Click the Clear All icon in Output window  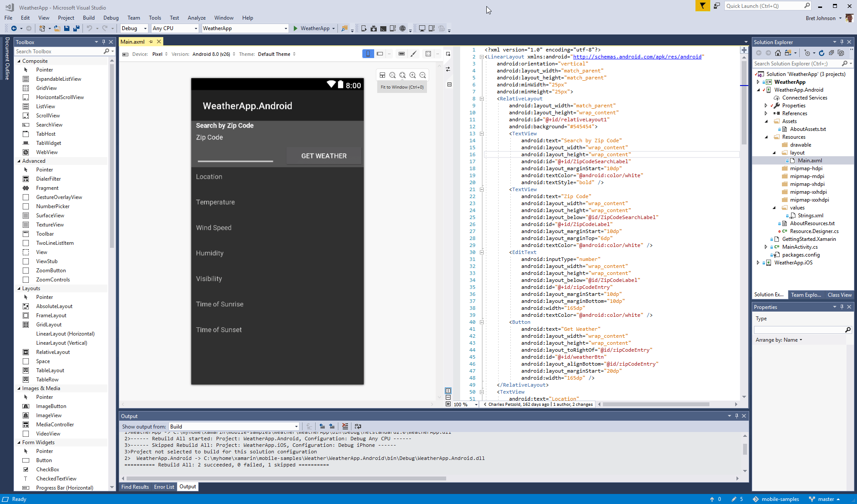point(345,426)
